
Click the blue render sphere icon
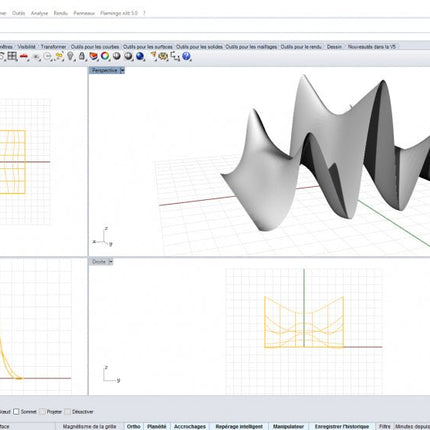tap(140, 56)
